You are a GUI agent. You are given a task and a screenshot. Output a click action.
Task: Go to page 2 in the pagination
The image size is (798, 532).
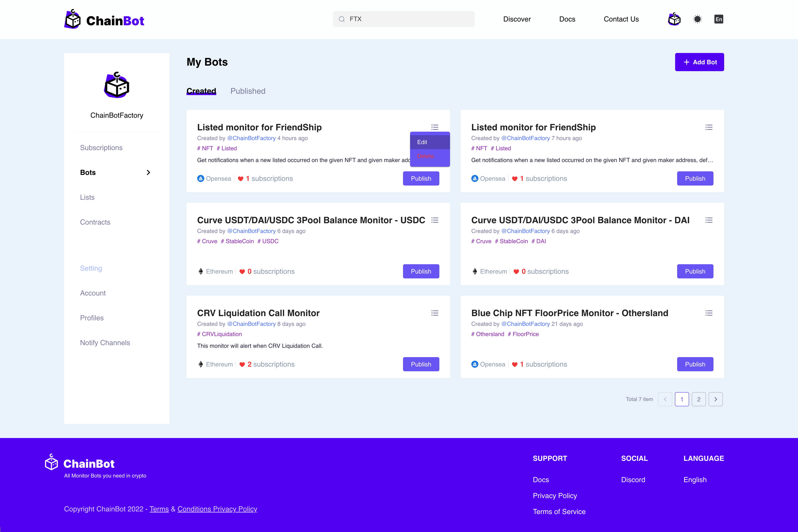(x=699, y=399)
